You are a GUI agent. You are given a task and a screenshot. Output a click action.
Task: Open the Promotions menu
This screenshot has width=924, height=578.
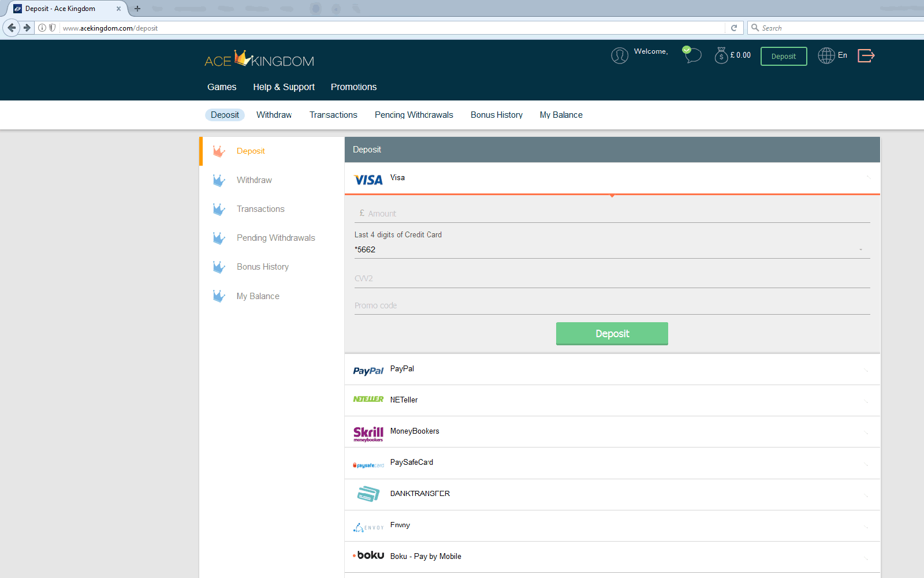tap(353, 87)
